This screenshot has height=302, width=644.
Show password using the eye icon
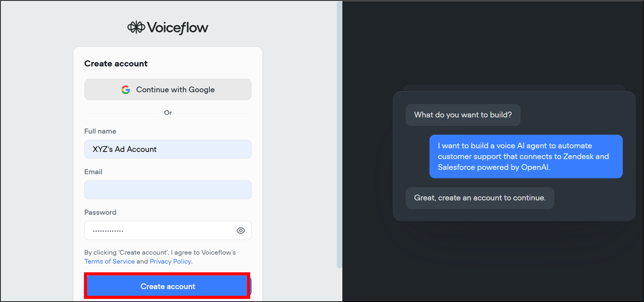pos(241,231)
